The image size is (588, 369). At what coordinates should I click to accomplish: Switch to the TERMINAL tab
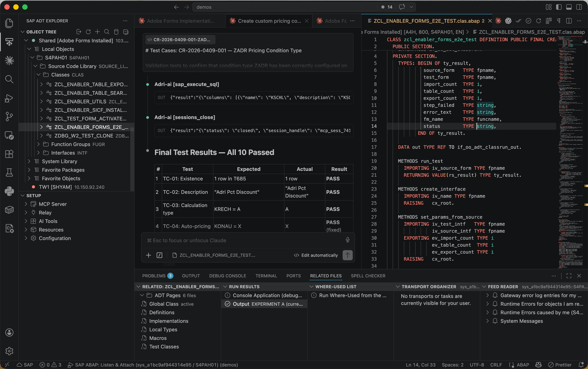(266, 276)
